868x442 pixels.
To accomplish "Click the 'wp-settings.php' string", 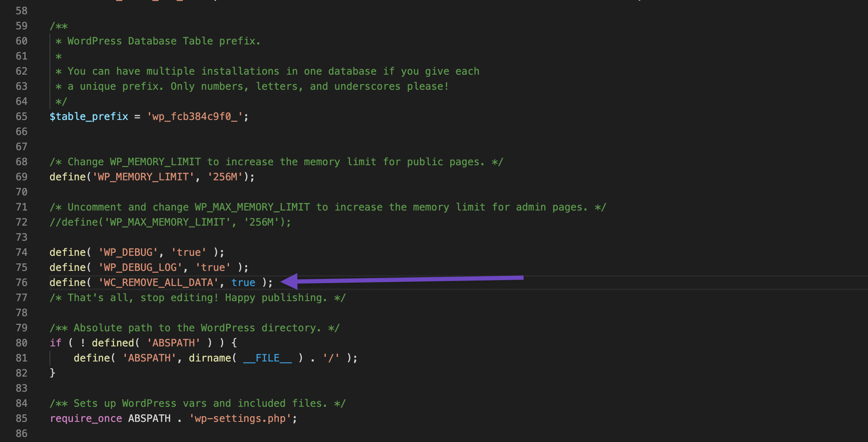I will (x=240, y=419).
